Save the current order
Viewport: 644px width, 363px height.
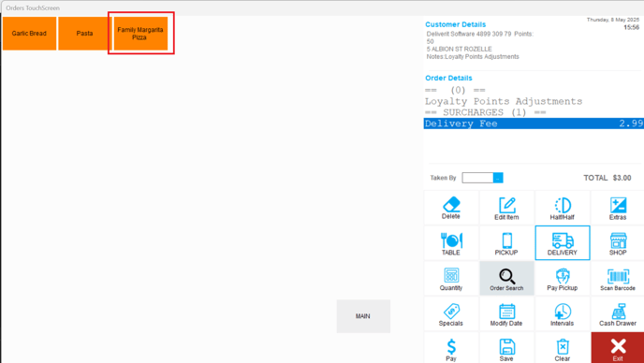pos(506,348)
